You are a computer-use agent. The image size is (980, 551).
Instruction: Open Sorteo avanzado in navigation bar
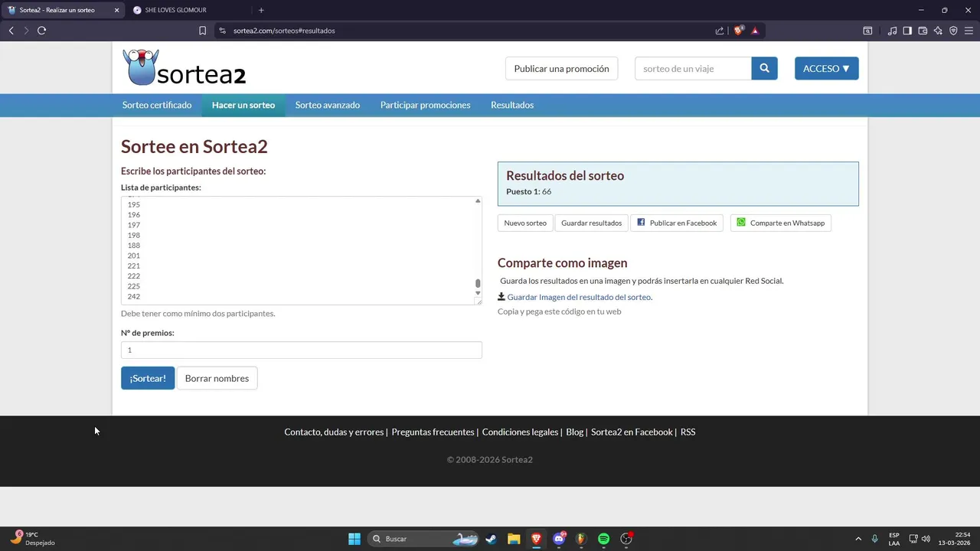pos(328,105)
